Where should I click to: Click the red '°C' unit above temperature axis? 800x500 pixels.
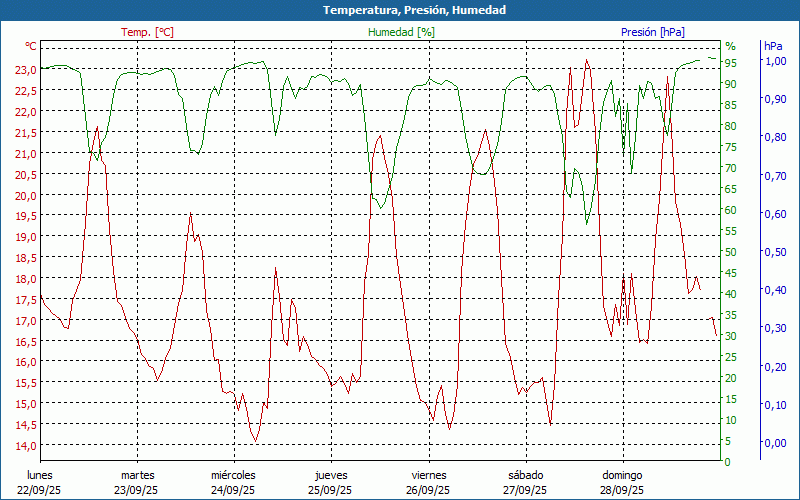[x=31, y=46]
